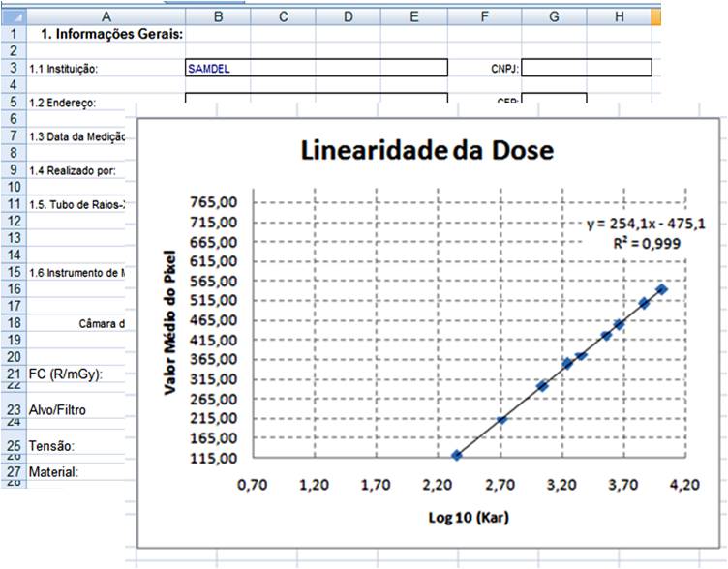728x569 pixels.
Task: Click the topmost data point on the chart
Action: pos(662,289)
